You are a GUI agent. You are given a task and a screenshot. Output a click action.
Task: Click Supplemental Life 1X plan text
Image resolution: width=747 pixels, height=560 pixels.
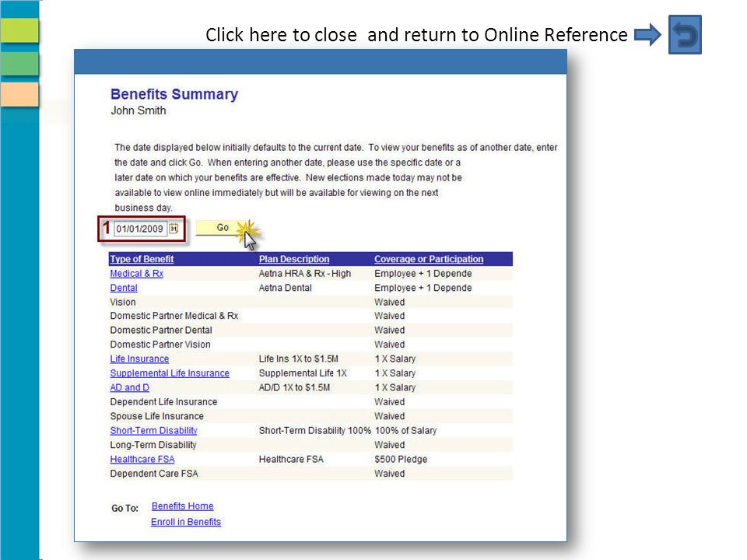tap(303, 373)
